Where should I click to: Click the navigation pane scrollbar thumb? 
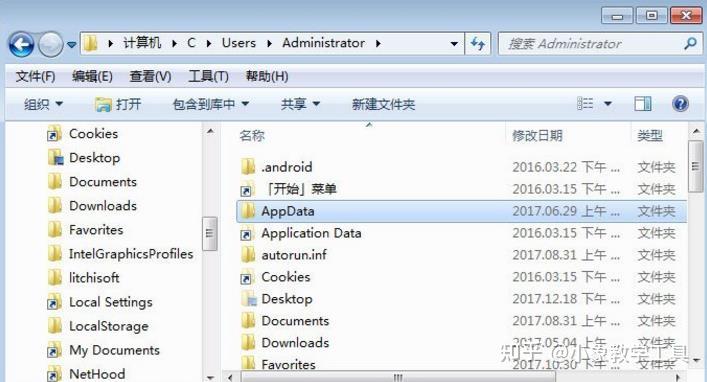click(x=210, y=234)
